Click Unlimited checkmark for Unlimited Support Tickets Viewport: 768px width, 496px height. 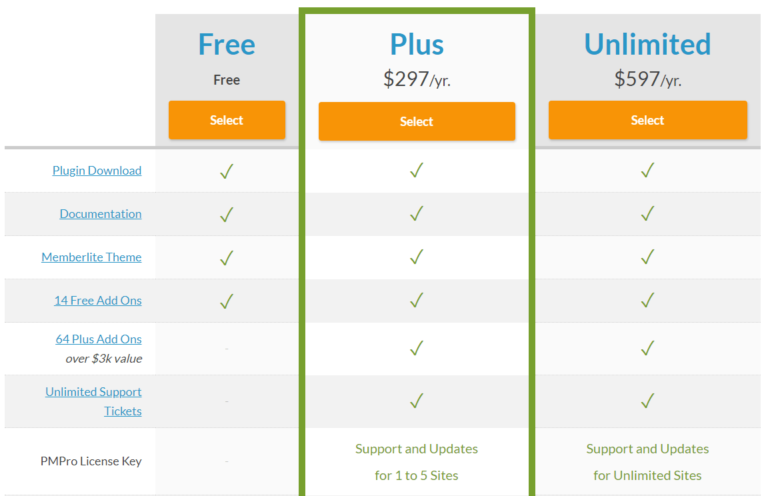647,401
